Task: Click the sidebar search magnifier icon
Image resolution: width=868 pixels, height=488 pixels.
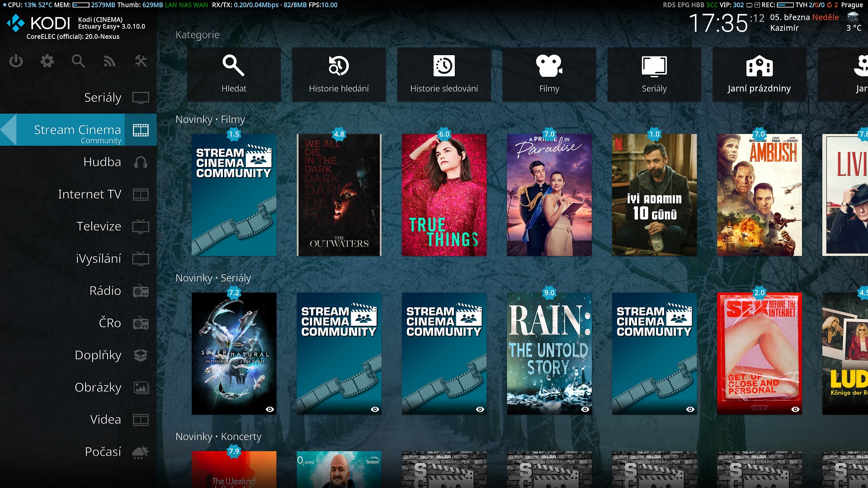Action: pos(78,61)
